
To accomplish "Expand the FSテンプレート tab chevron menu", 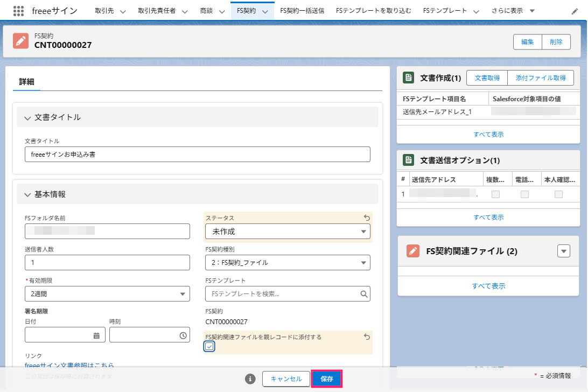I will coord(476,11).
